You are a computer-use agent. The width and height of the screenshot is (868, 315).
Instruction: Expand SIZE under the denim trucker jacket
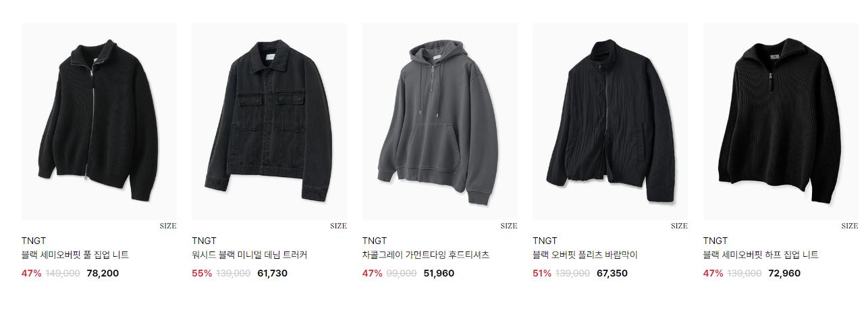click(x=338, y=226)
